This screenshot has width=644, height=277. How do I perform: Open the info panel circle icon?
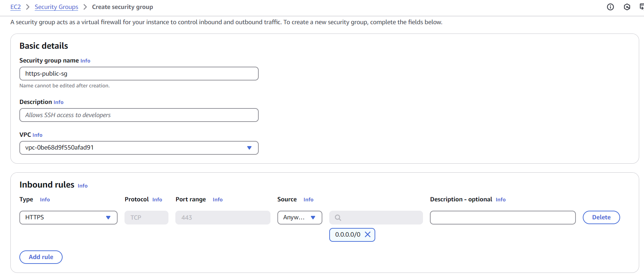click(x=610, y=7)
